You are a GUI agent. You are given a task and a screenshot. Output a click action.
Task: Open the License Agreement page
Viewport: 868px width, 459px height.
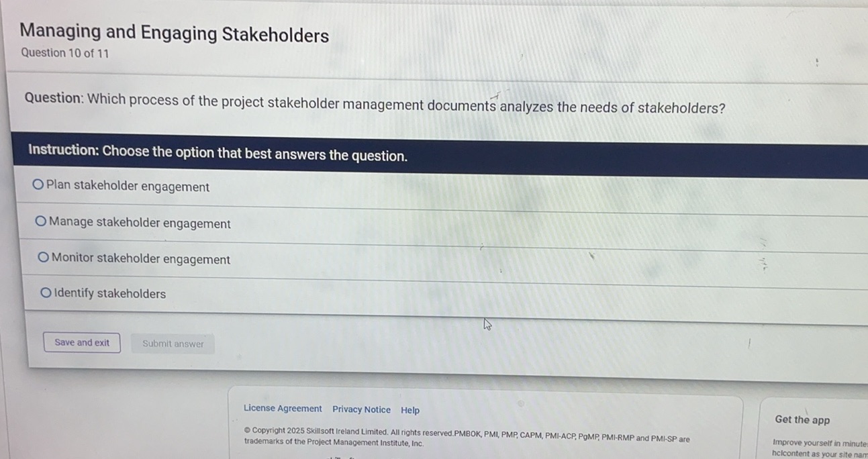point(282,409)
